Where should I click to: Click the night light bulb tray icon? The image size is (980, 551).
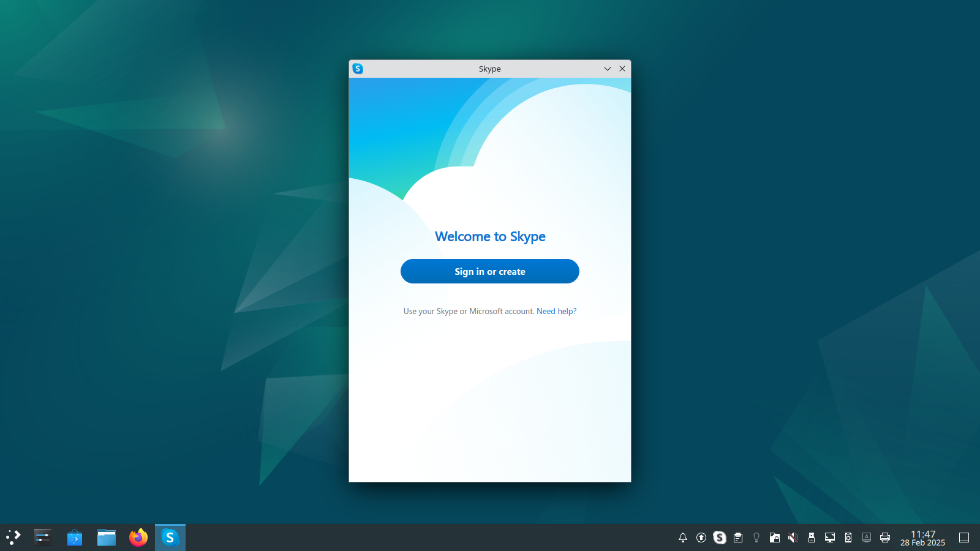756,538
